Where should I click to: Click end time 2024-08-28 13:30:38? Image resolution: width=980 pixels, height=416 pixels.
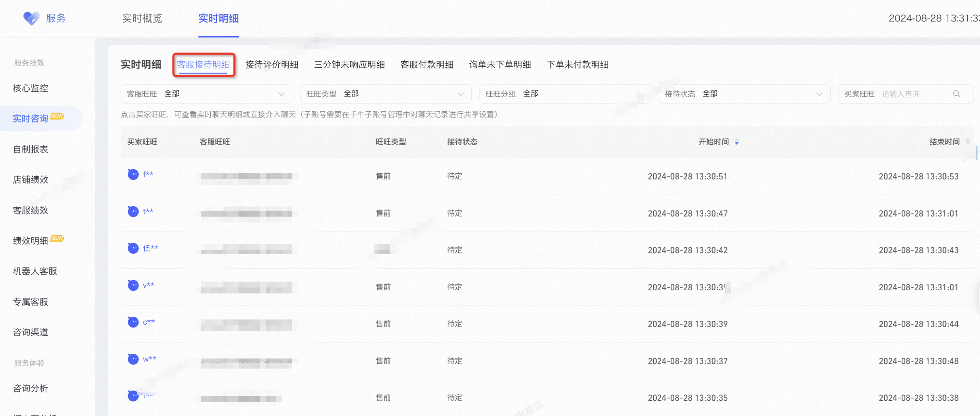918,398
